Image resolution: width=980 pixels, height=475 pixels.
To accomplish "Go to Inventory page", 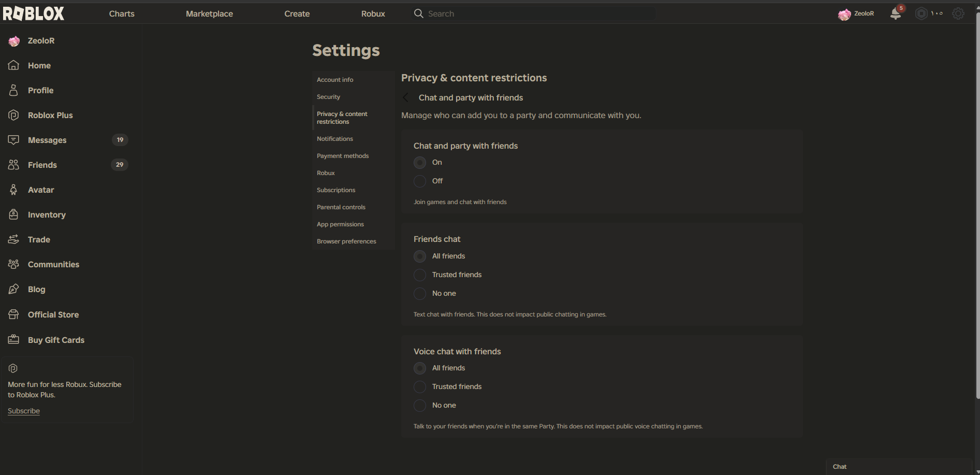I will pos(47,215).
